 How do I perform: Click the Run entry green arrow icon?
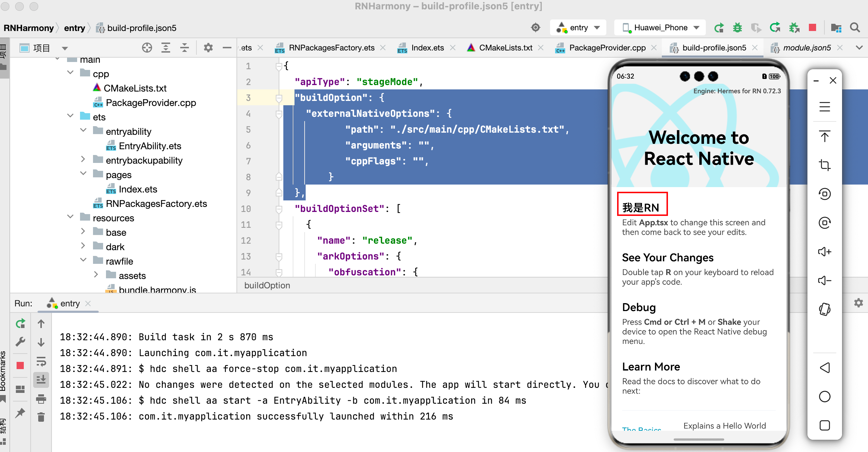pos(719,28)
